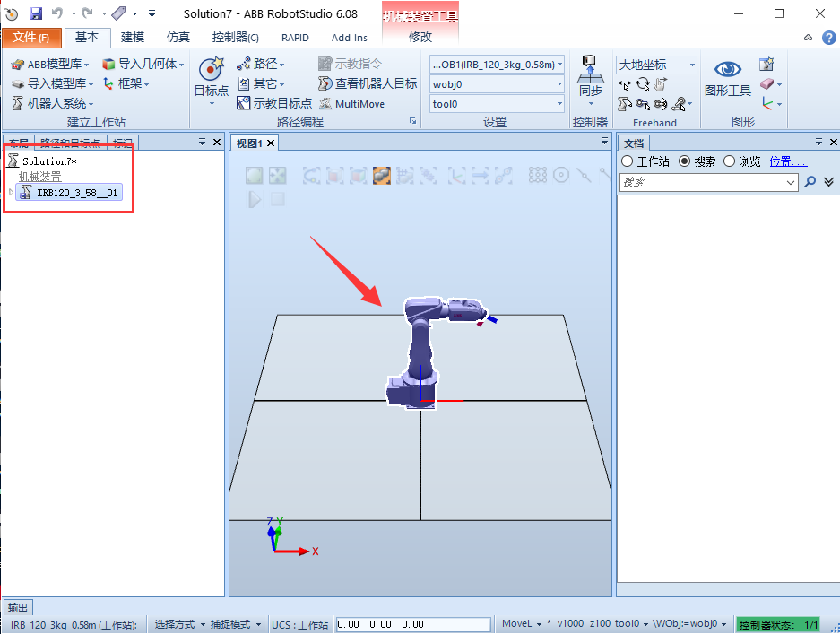Switch to 仿真 ribbon tab
The height and width of the screenshot is (634, 840).
tap(178, 37)
